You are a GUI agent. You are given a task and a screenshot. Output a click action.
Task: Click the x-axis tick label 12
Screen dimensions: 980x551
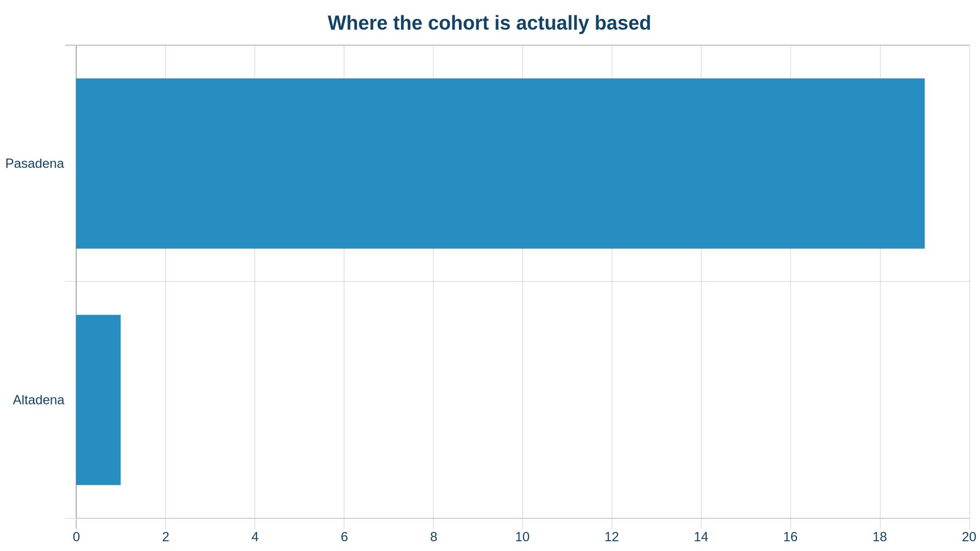click(x=612, y=537)
